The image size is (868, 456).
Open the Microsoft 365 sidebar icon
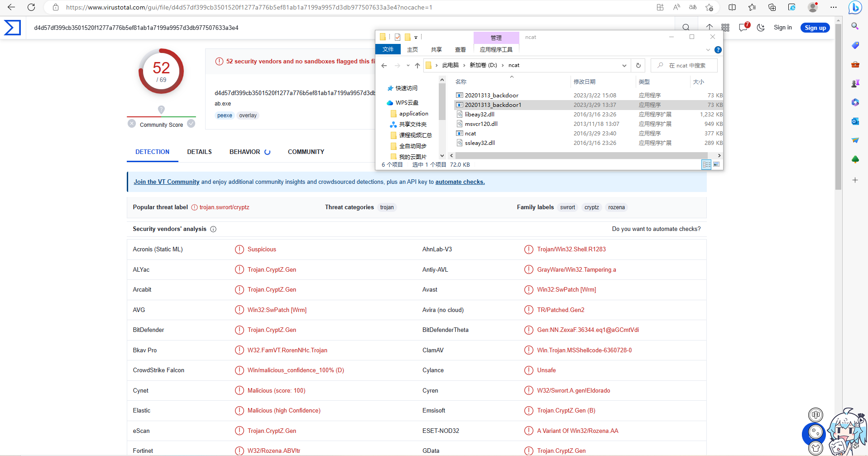(x=855, y=102)
